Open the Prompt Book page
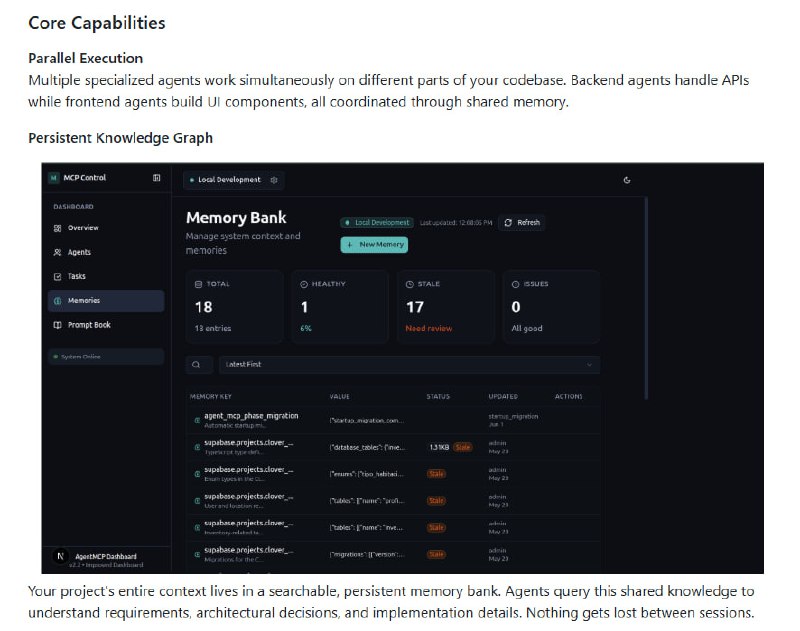Screen dimensions: 800x631 pos(88,325)
